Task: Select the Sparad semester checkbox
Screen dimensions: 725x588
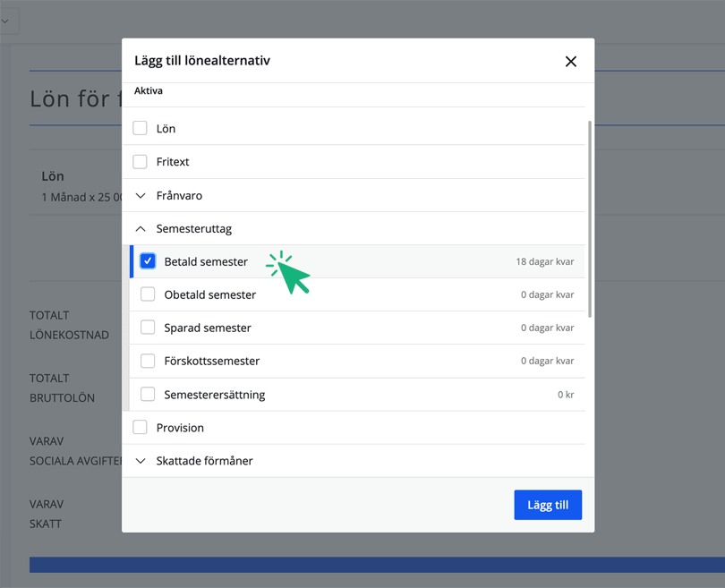Action: pyautogui.click(x=148, y=328)
